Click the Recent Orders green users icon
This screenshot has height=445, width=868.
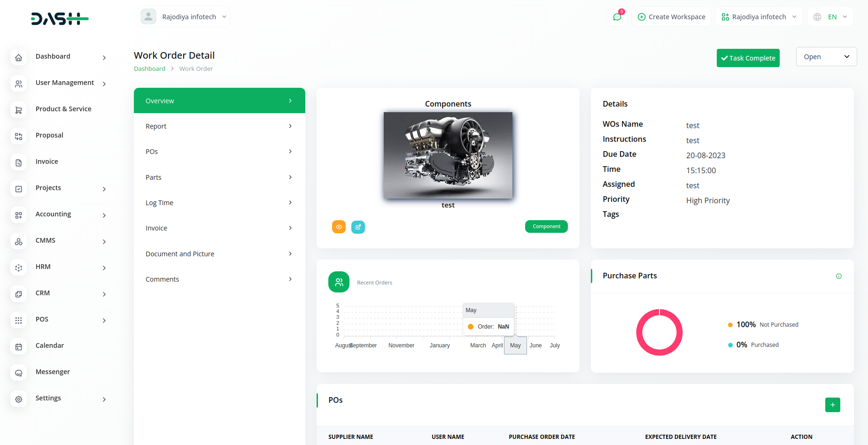click(x=339, y=282)
